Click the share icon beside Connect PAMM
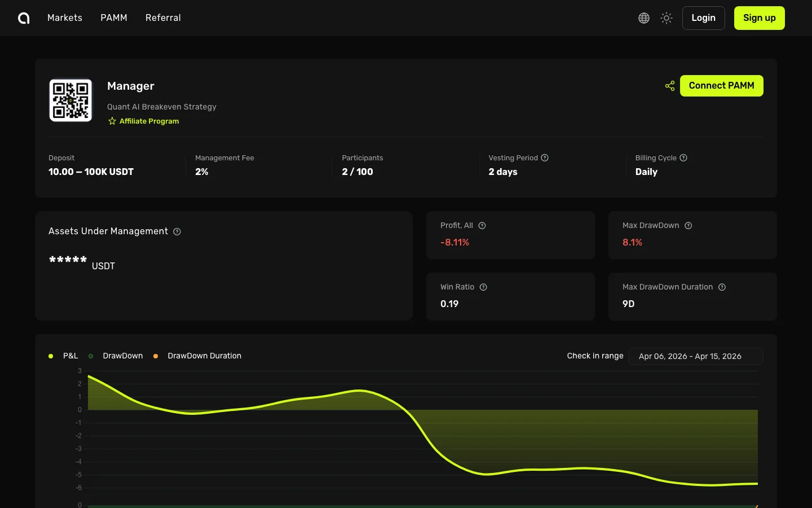 point(670,86)
